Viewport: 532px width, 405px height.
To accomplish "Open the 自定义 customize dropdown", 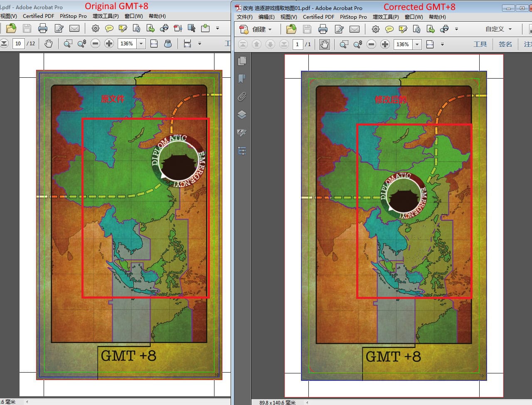I will coord(499,29).
